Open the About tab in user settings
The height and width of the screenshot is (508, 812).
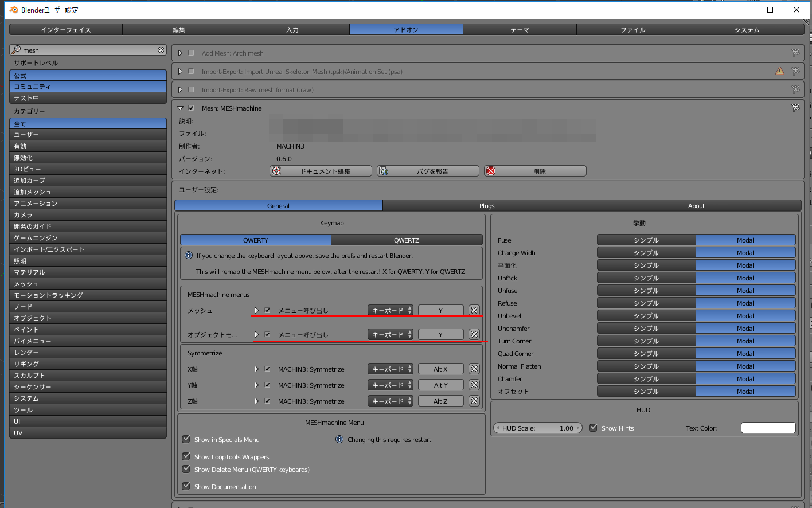tap(696, 205)
